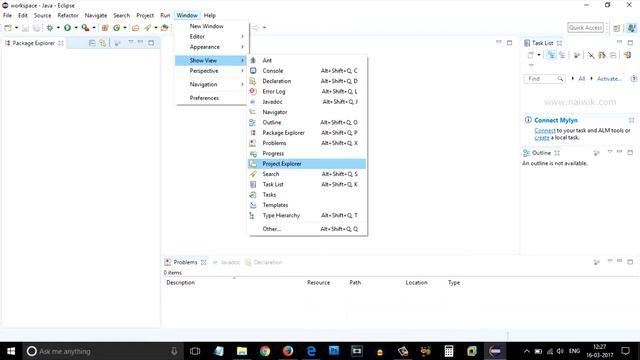Close the Connect Mylyn notification
Image resolution: width=640 pixels, height=360 pixels.
[631, 120]
